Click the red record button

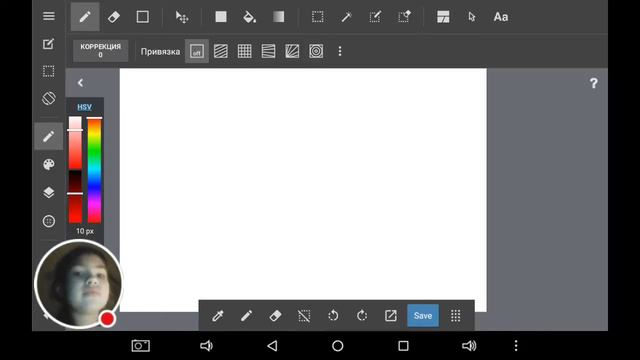click(x=107, y=319)
